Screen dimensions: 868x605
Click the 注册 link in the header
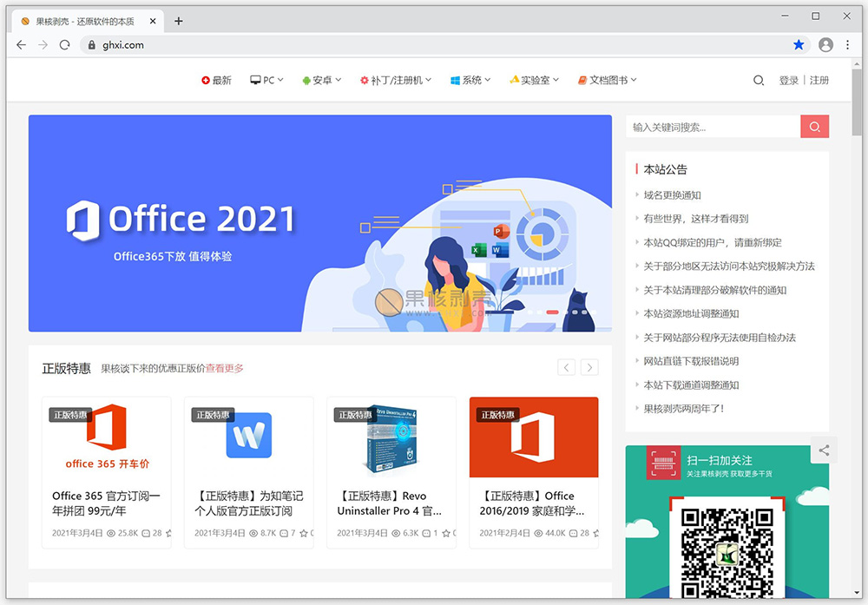(x=820, y=80)
